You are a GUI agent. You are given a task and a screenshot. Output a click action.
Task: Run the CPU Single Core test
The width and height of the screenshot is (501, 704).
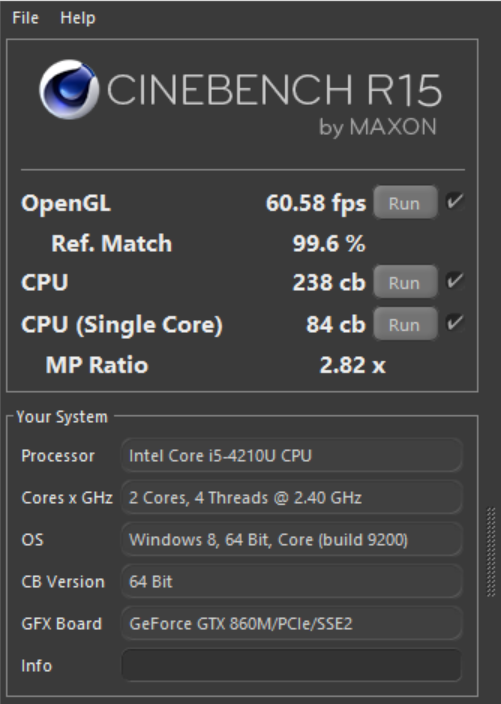405,324
